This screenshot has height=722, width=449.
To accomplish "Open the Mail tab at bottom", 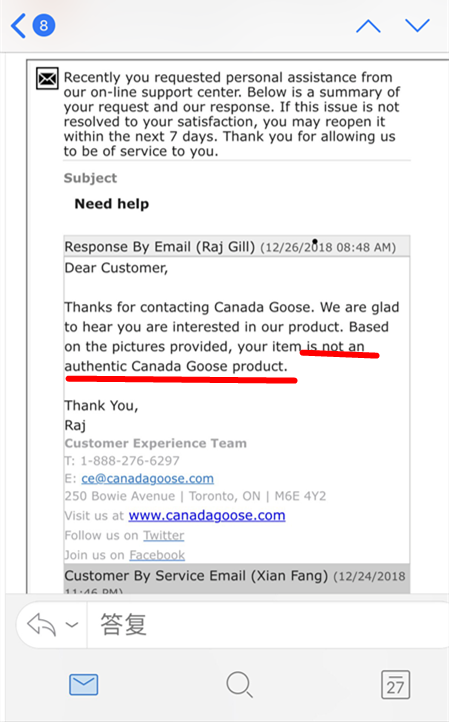I will pyautogui.click(x=83, y=685).
